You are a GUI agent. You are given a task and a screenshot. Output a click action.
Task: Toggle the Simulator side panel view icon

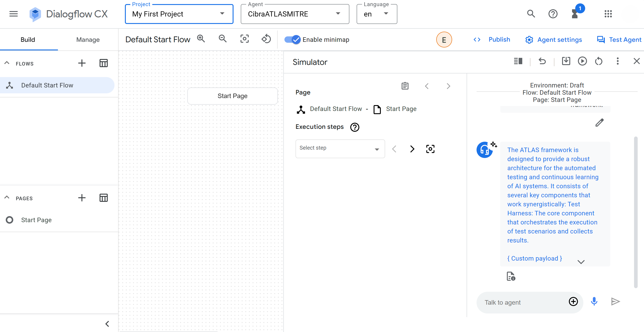(518, 61)
